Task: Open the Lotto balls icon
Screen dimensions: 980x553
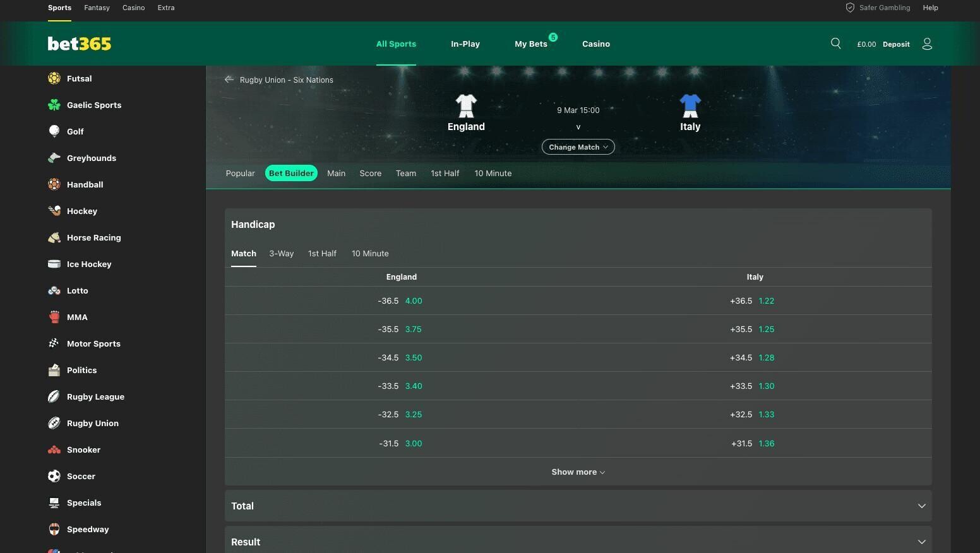Action: [x=54, y=290]
